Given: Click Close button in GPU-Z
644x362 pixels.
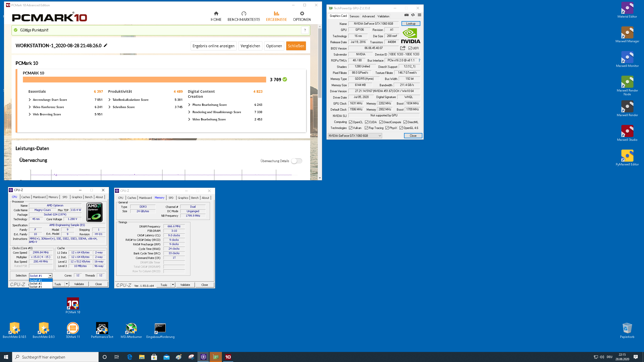Looking at the screenshot, I should [413, 136].
